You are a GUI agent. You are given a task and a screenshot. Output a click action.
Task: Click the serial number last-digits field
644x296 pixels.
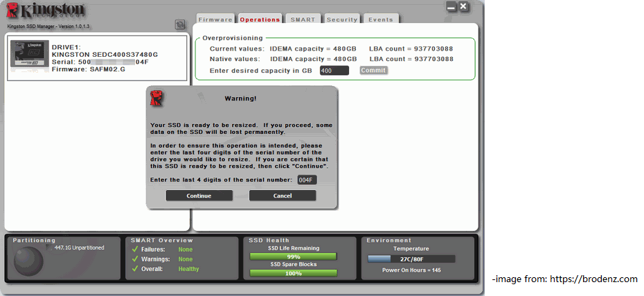click(x=307, y=180)
